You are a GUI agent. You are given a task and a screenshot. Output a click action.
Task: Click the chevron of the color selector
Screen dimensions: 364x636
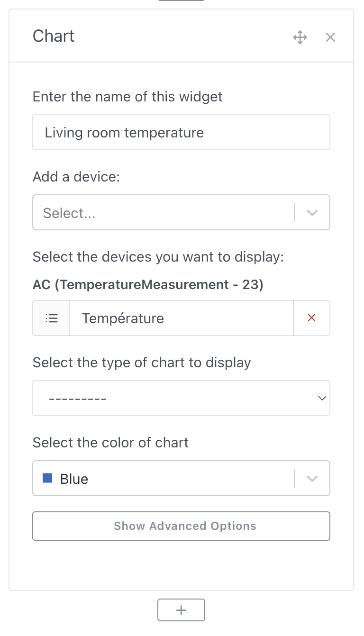pos(311,478)
